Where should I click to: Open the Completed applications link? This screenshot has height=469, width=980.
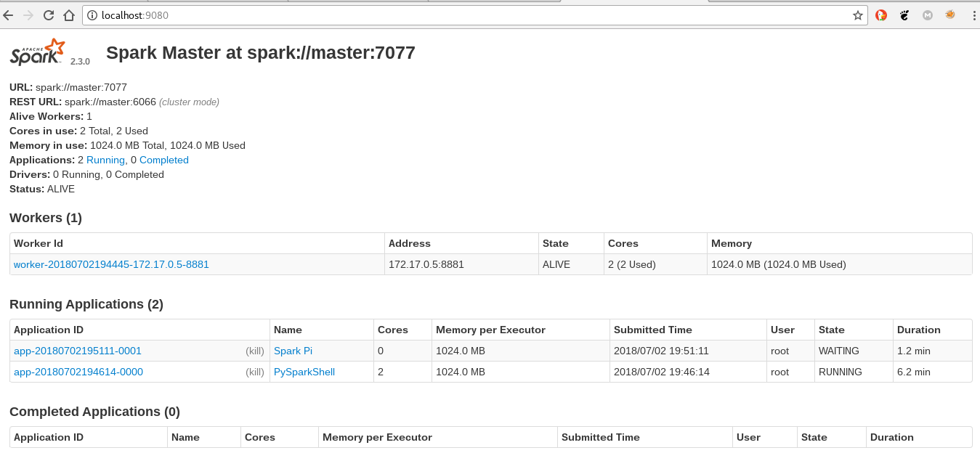coord(164,160)
